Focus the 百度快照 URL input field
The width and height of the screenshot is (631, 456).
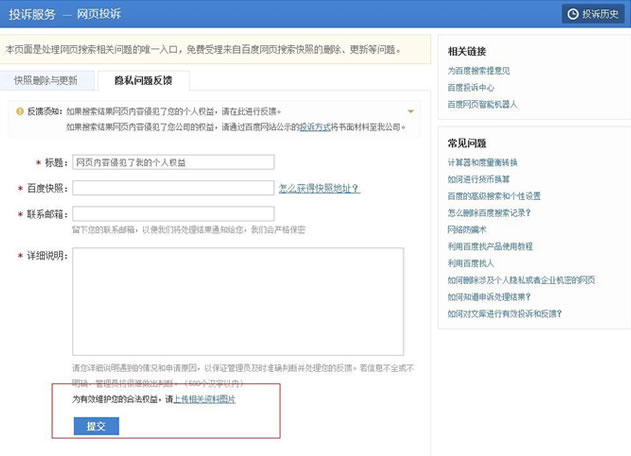(173, 188)
